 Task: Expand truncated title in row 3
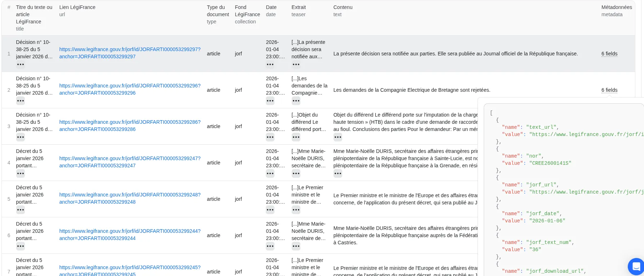(21, 137)
